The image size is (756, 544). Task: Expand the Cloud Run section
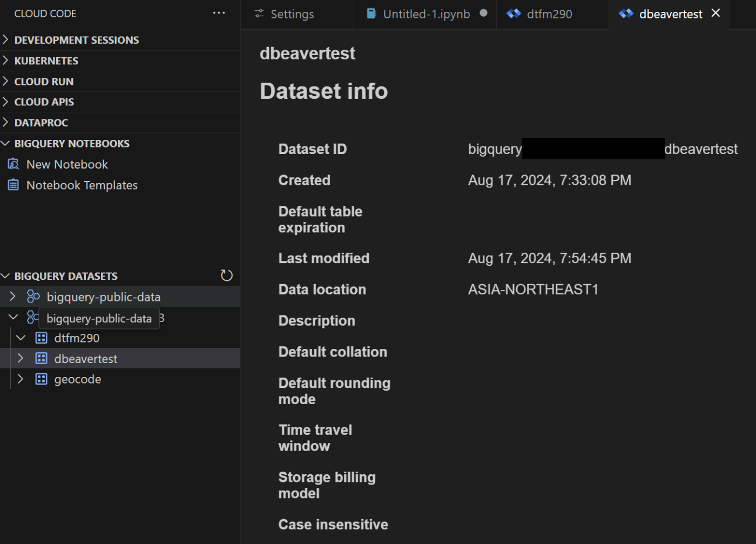[5, 81]
